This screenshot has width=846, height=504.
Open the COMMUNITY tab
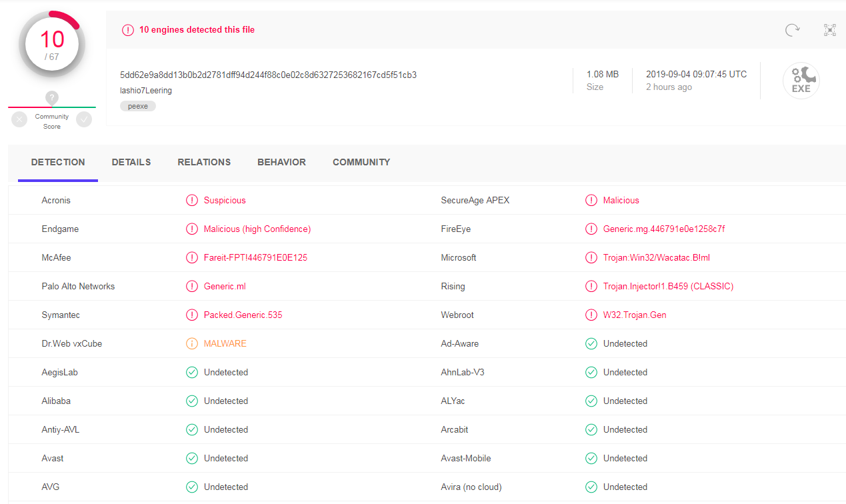point(361,162)
